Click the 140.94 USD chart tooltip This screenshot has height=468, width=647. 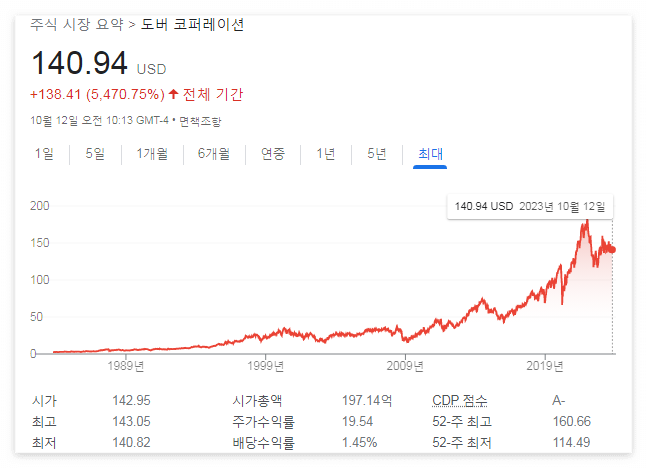pos(530,206)
